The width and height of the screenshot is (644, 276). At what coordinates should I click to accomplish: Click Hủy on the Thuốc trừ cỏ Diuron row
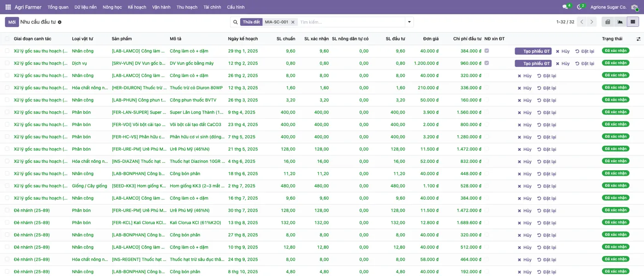point(524,88)
